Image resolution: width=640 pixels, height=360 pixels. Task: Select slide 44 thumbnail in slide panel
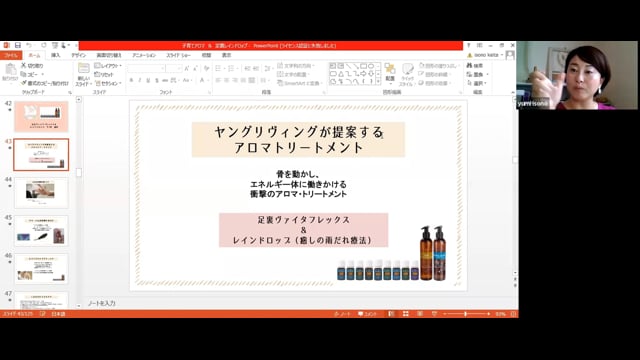[x=41, y=193]
